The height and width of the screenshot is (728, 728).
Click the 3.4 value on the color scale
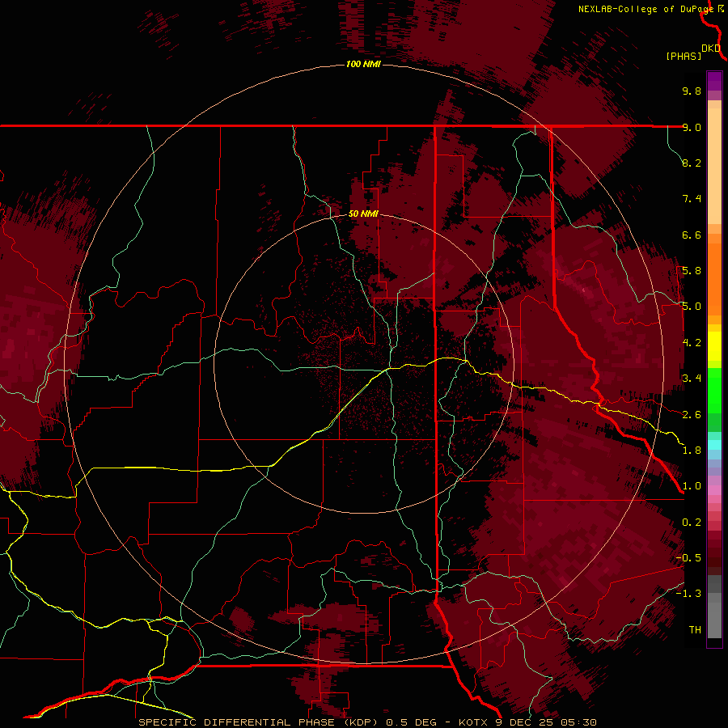coord(692,379)
